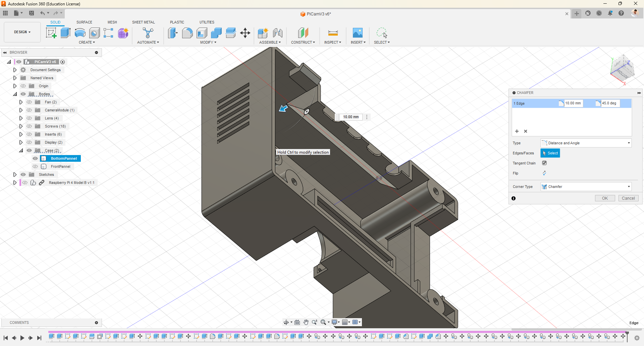Screen dimensions: 644x346
Task: Click the ViewCube orientation widget
Action: click(x=622, y=69)
